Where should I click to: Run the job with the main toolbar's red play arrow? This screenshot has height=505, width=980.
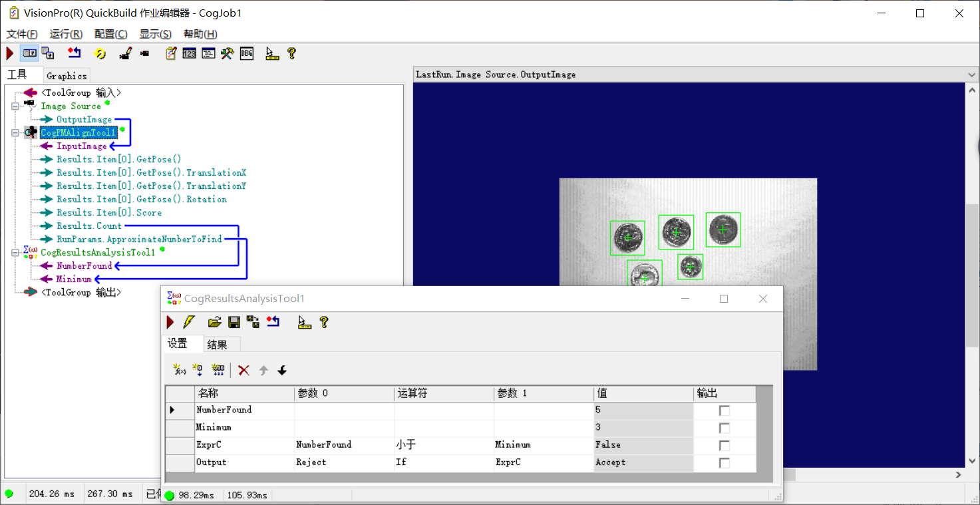(x=10, y=53)
